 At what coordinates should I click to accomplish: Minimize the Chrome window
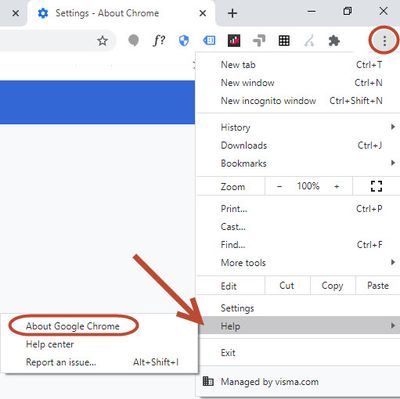(311, 12)
